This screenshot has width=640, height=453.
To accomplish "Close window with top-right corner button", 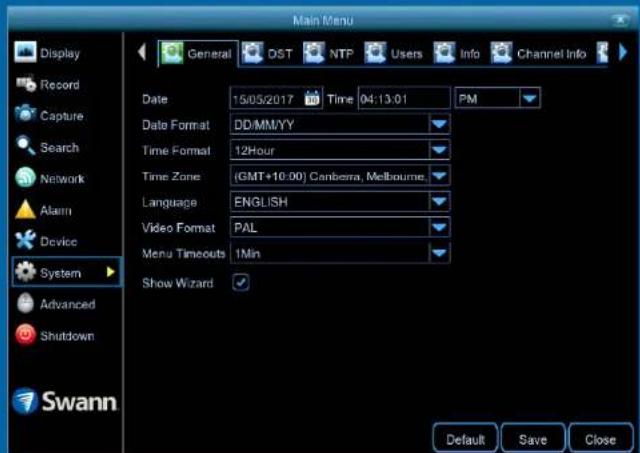I will [x=620, y=20].
